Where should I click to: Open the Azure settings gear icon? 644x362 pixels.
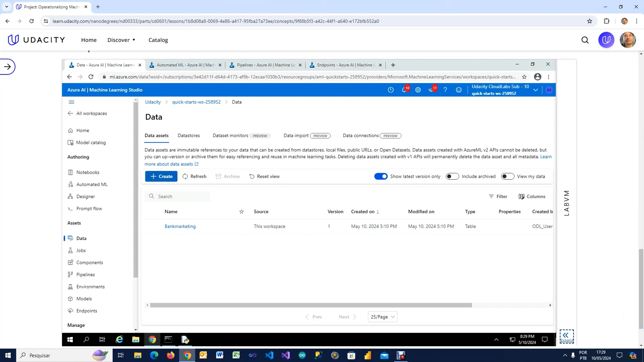click(418, 90)
